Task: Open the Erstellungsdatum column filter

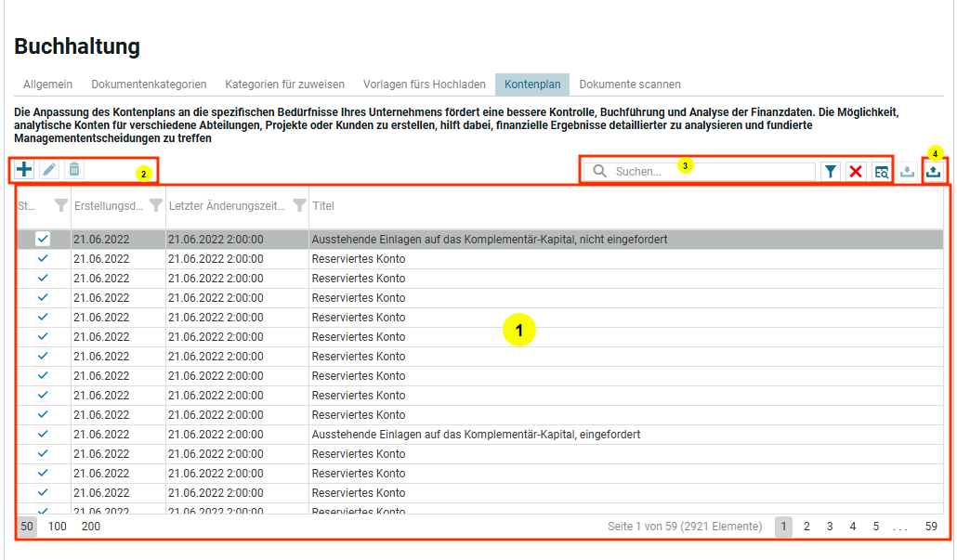Action: [156, 205]
